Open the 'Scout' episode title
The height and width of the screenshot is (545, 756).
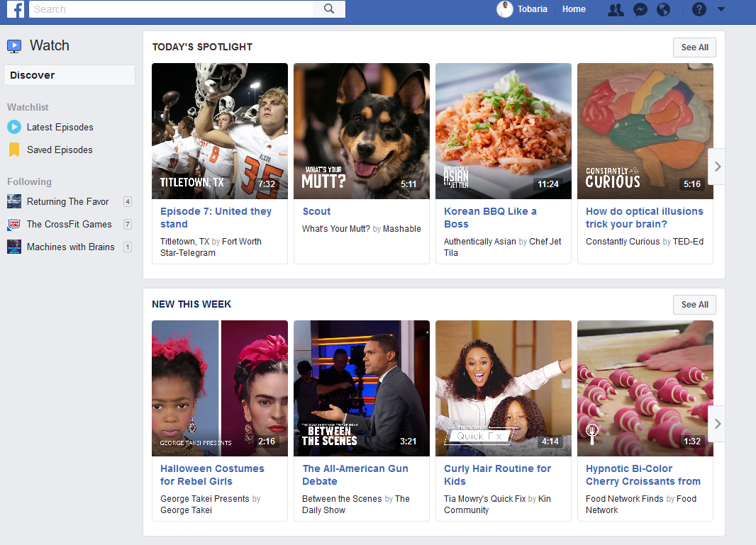click(317, 211)
